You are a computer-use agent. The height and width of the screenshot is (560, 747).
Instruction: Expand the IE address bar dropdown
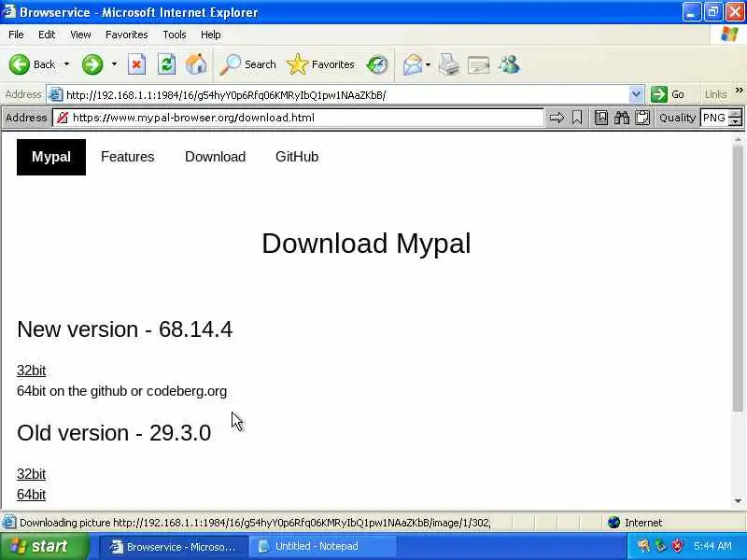point(636,95)
